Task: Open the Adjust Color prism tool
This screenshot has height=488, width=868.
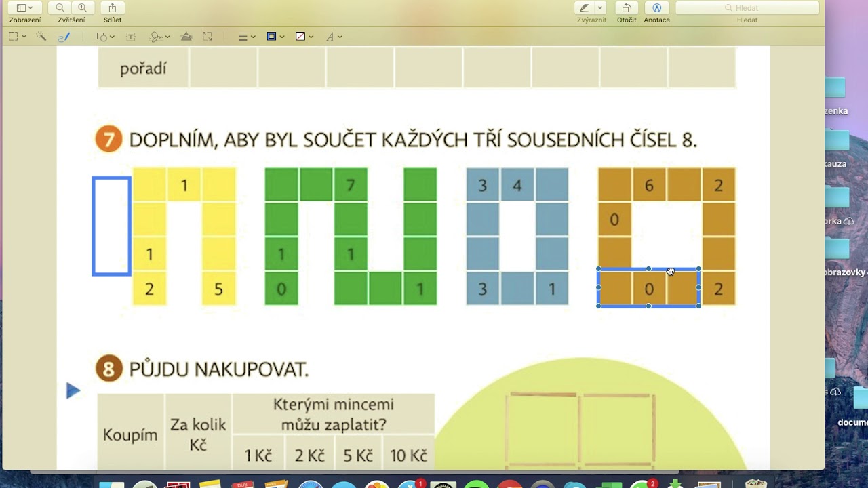Action: (x=186, y=37)
